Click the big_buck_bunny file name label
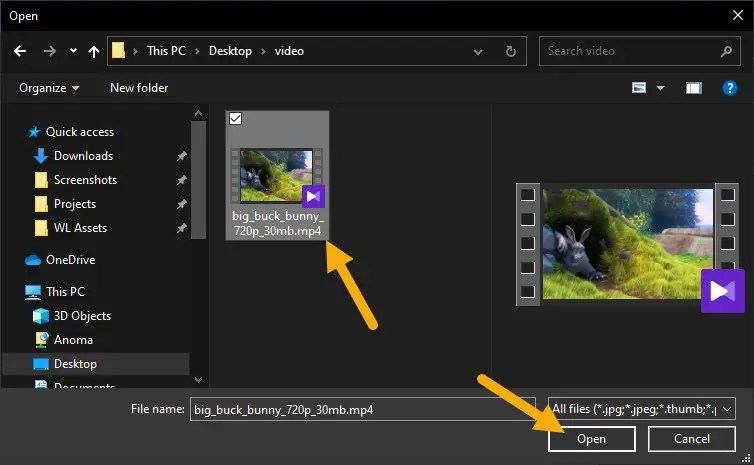754x465 pixels. tap(277, 223)
